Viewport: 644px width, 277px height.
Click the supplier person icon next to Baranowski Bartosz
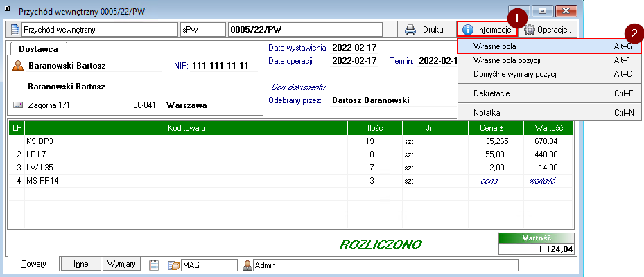pyautogui.click(x=19, y=66)
